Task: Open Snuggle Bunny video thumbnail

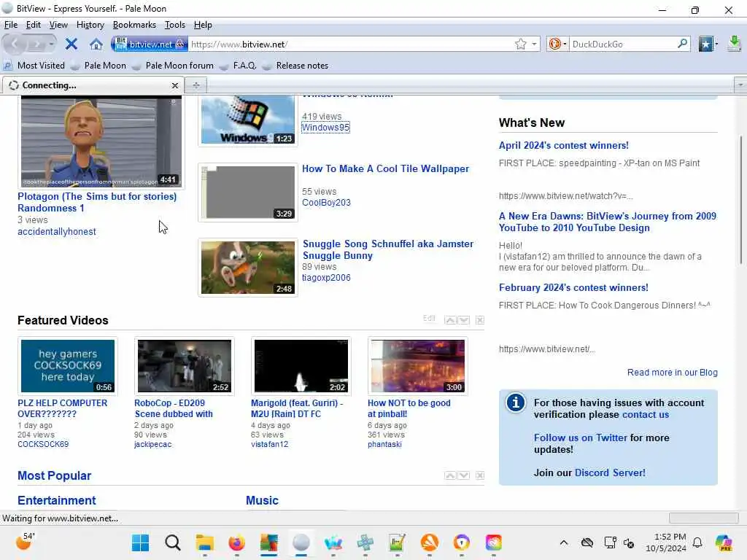Action: [248, 267]
